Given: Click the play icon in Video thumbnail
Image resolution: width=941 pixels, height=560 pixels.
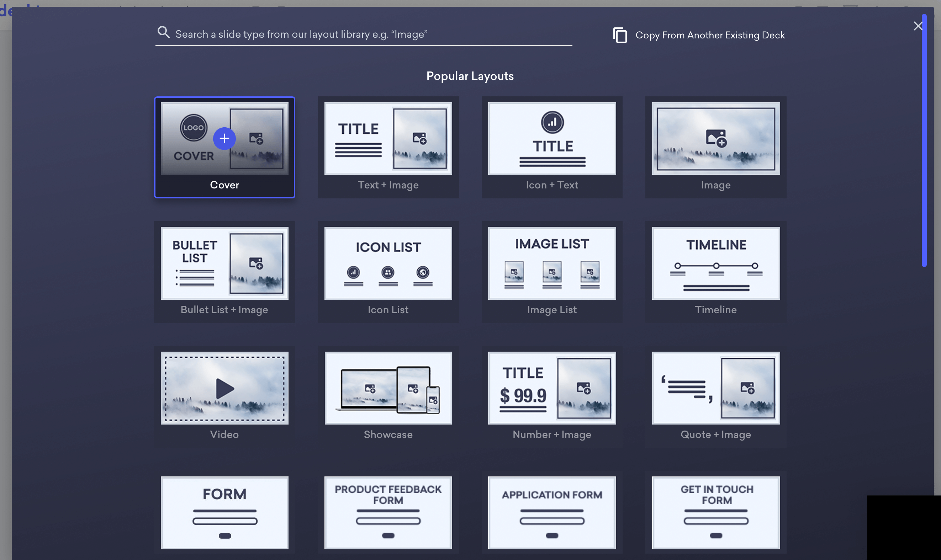Looking at the screenshot, I should [225, 388].
